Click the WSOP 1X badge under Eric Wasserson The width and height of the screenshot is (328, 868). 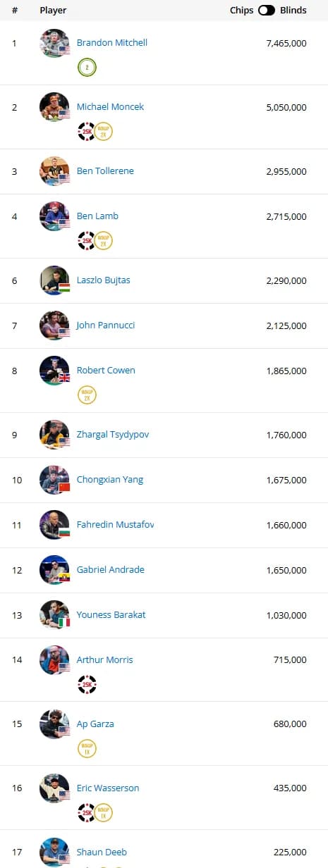[x=104, y=812]
